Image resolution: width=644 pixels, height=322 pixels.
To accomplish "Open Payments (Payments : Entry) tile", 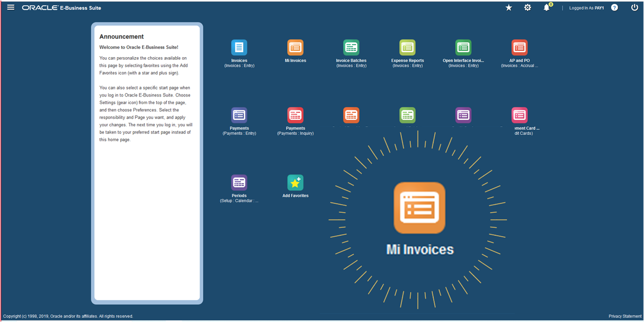I will 239,115.
